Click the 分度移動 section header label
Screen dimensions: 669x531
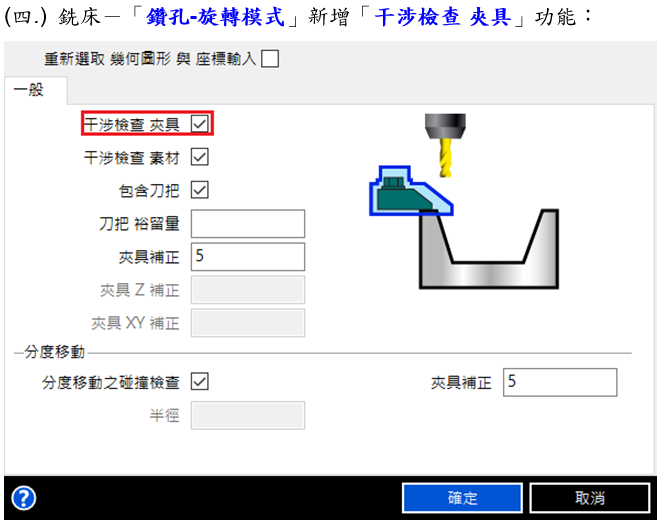pos(55,352)
